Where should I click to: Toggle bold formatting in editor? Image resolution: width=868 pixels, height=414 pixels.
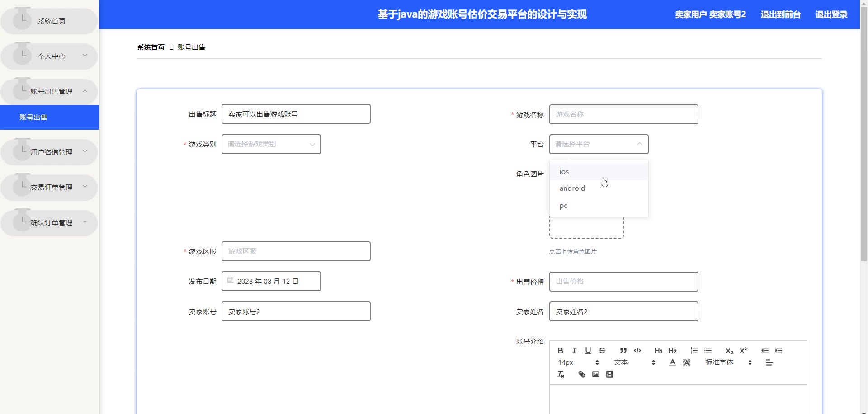(x=560, y=351)
